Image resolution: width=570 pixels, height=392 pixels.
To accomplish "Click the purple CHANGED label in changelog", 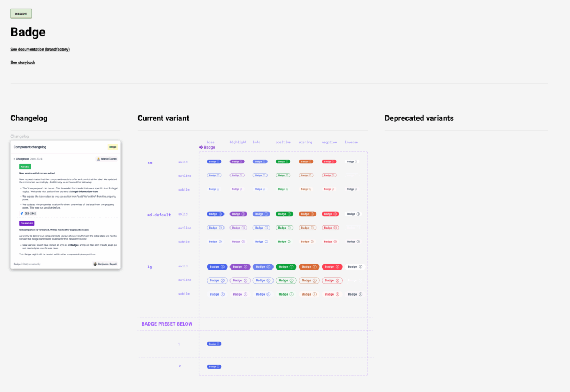I will tap(27, 223).
